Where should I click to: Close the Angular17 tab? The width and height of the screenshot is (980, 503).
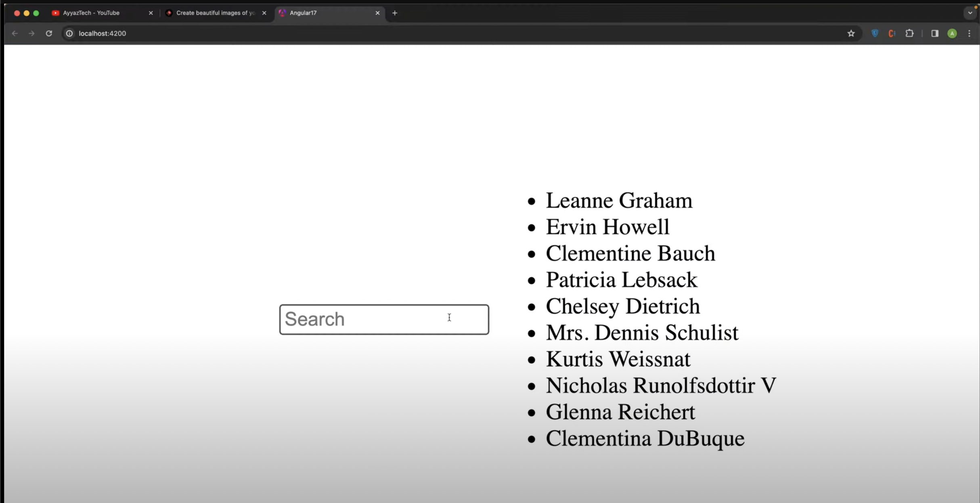click(x=377, y=13)
